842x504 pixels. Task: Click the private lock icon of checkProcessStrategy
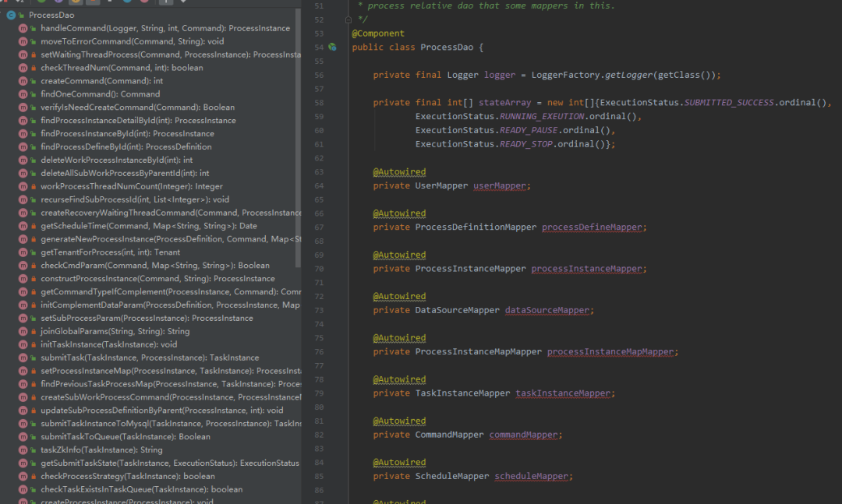pos(34,476)
